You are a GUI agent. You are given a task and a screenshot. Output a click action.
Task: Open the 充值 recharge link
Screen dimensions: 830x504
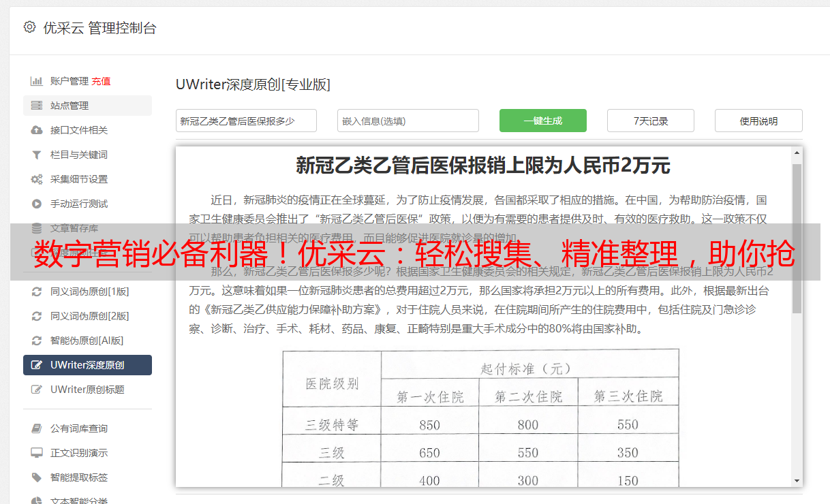(x=101, y=81)
